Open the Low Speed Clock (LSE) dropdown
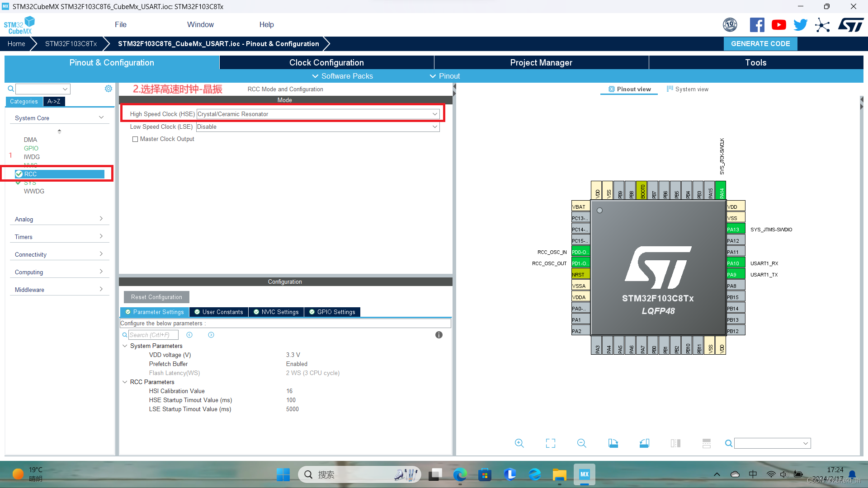This screenshot has width=868, height=488. 434,127
